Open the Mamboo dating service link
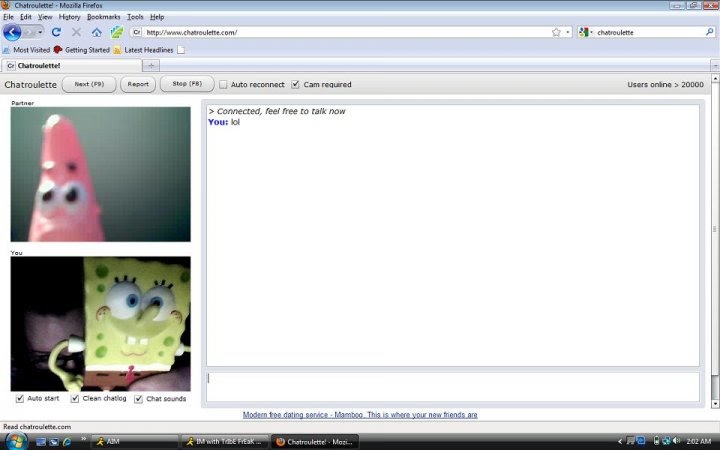 [360, 415]
